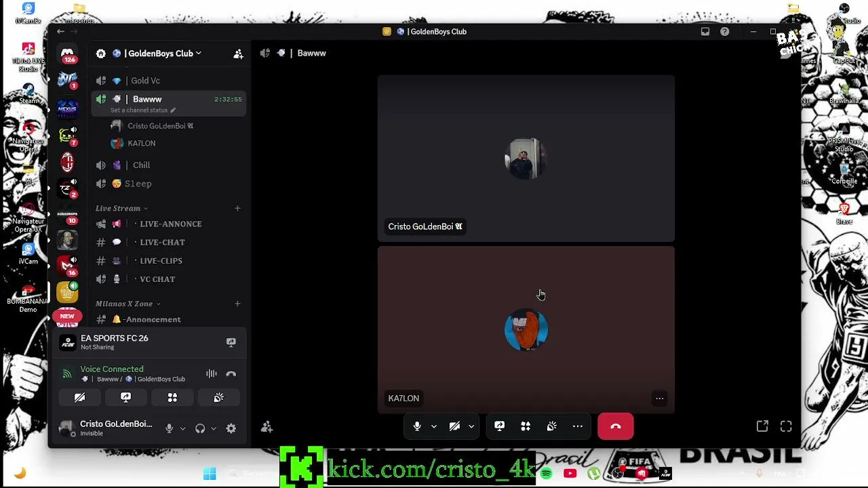
Task: Add a channel to Live Stream category
Action: tap(237, 208)
